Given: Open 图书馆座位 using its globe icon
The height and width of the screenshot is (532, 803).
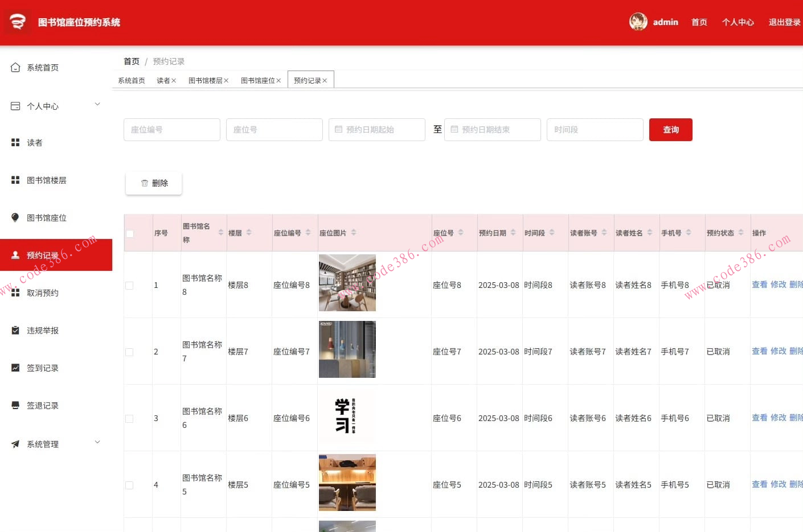Looking at the screenshot, I should [x=15, y=217].
